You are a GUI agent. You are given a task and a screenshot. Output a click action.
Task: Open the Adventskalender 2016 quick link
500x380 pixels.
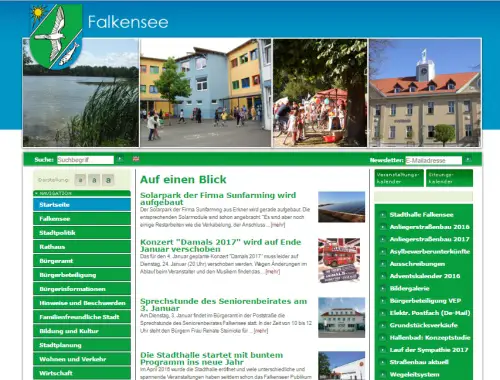(425, 276)
